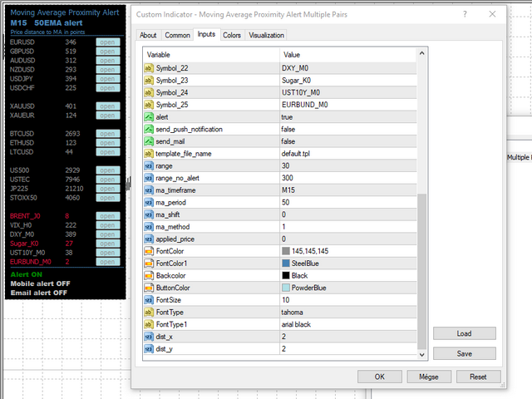Click the boolean icon next to alert
This screenshot has height=399, width=532.
pos(149,117)
